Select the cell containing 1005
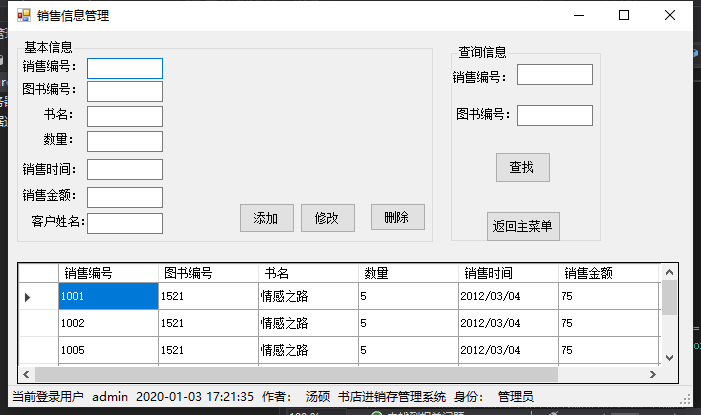The image size is (701, 415). pyautogui.click(x=109, y=350)
